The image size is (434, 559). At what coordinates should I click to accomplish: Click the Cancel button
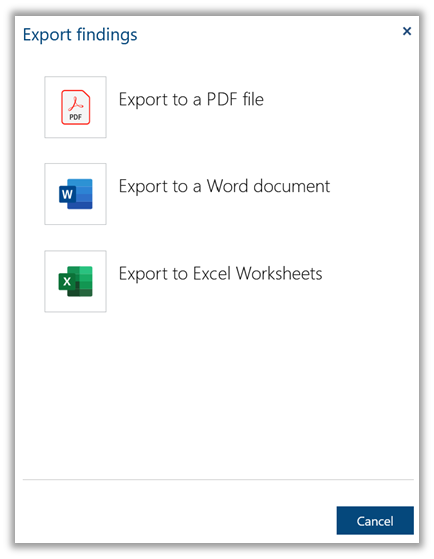pyautogui.click(x=375, y=520)
